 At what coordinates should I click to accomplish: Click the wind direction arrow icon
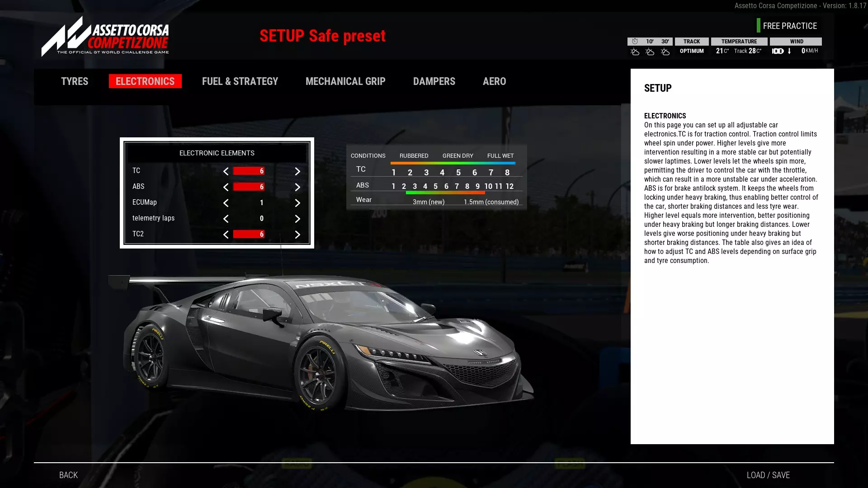(x=789, y=51)
